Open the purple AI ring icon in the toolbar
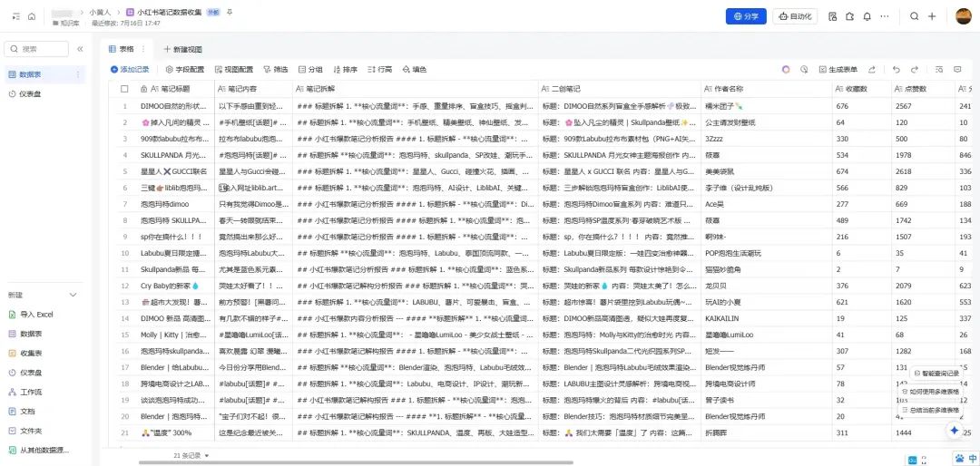Screen dimensions: 980x466 (x=786, y=69)
